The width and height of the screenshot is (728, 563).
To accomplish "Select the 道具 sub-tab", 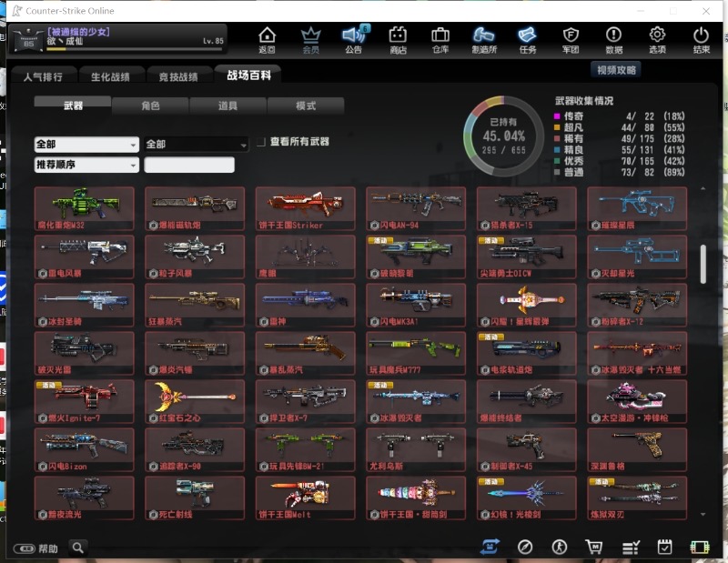I will [x=227, y=106].
